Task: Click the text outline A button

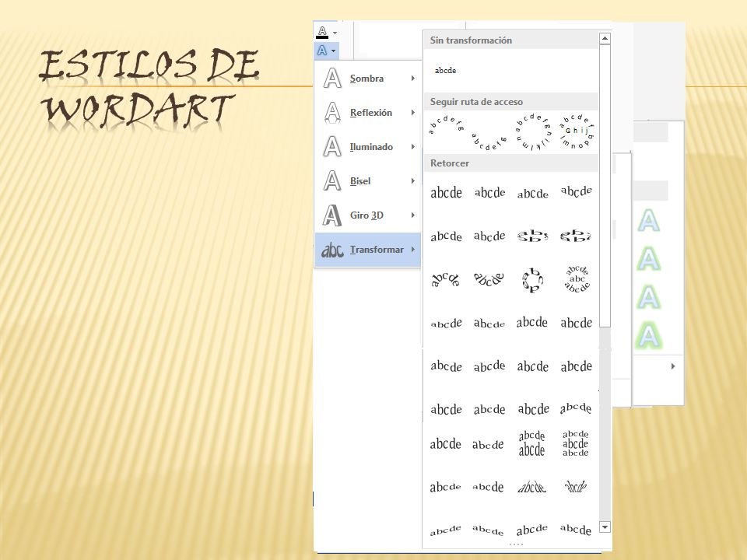Action: (322, 32)
